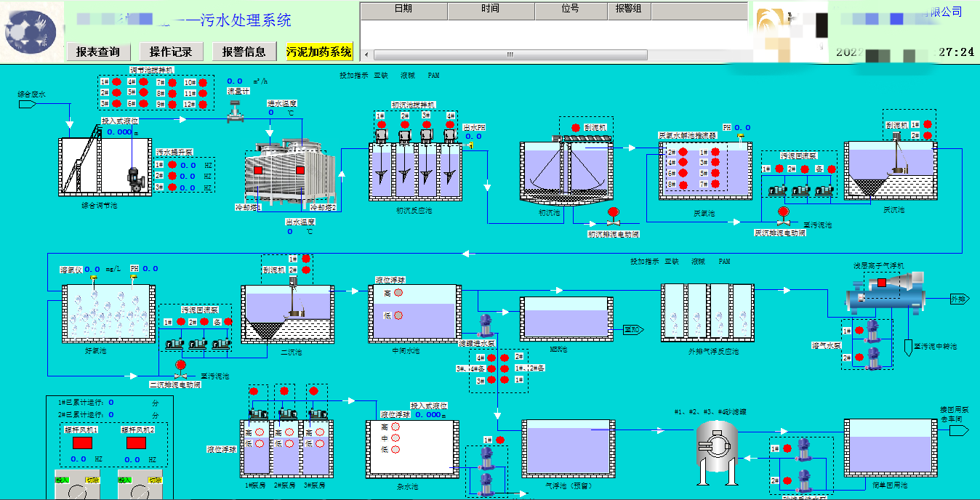Select the 砂滤罐 sand filter tank icon
Screen dimensions: 980x500
716,448
